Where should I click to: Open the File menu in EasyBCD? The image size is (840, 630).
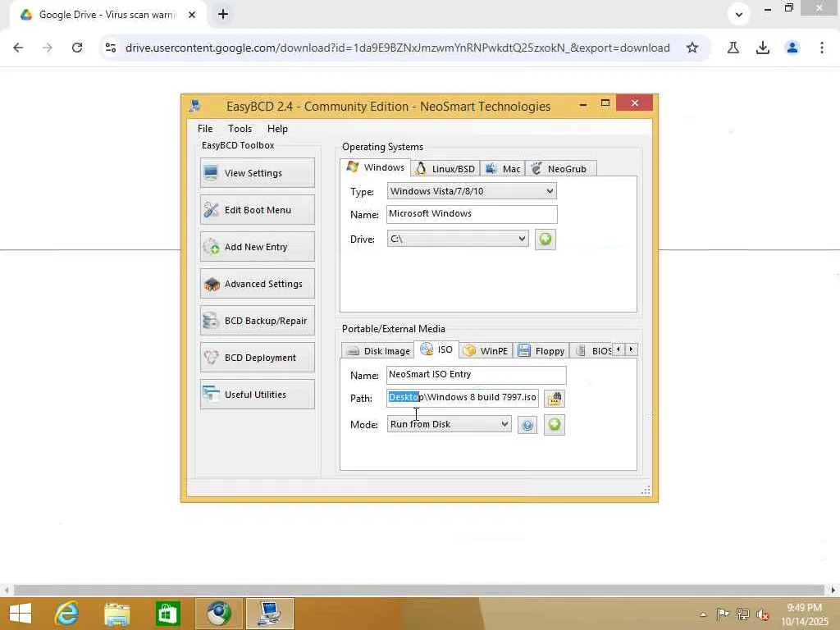click(205, 129)
